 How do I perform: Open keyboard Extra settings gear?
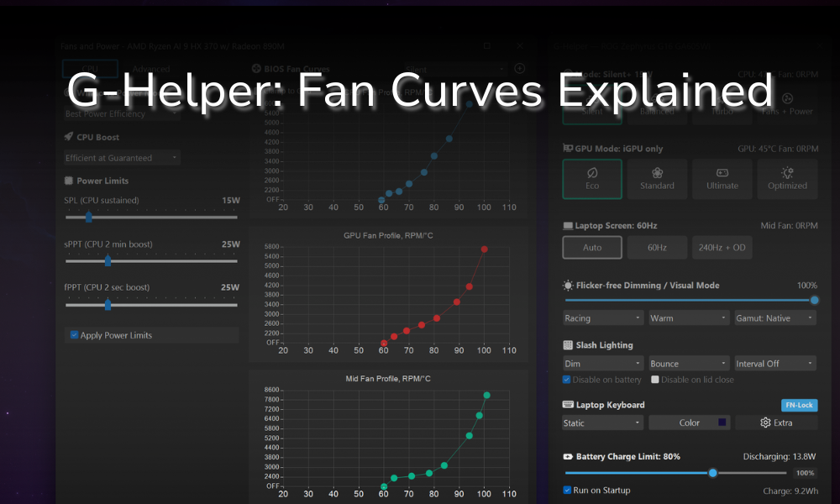(x=776, y=423)
